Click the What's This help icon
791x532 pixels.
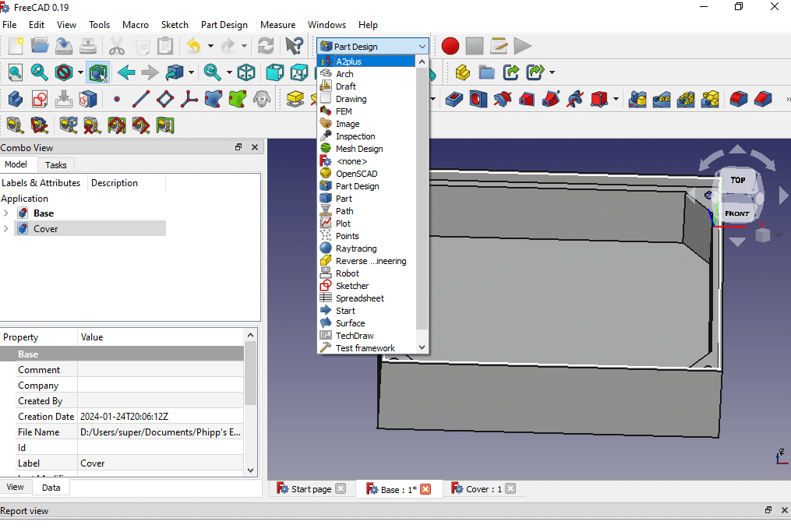tap(295, 46)
